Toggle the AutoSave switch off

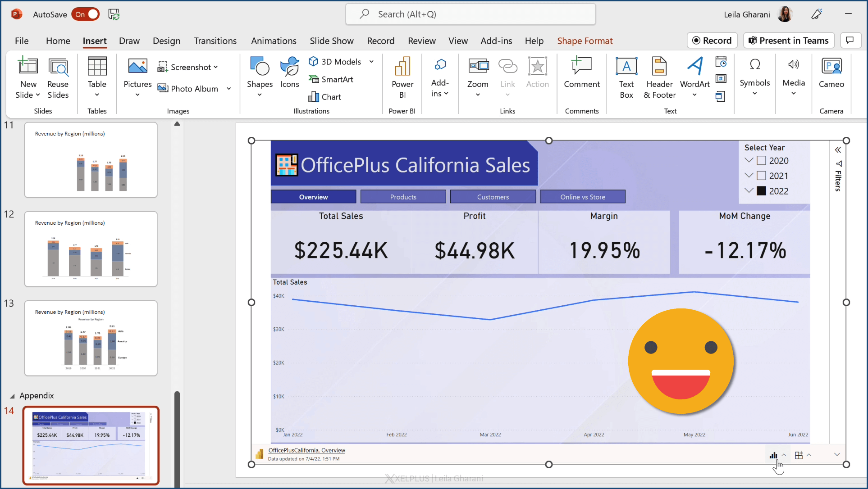86,14
